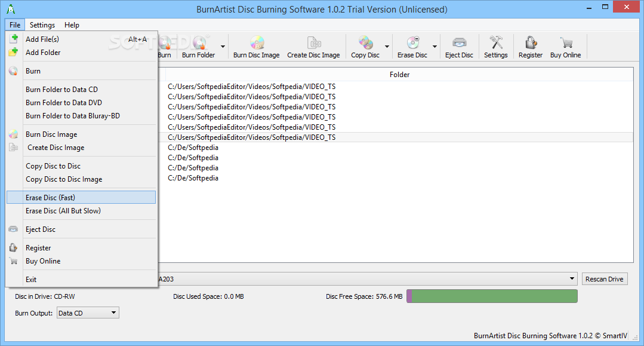Click the BurnArtist app icon in title bar
This screenshot has height=346, width=644.
click(x=11, y=9)
